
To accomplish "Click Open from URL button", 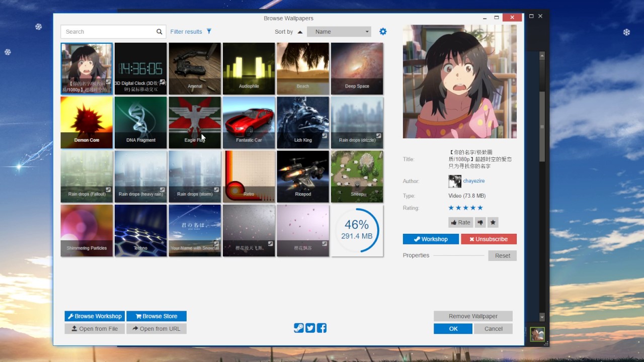I will [x=156, y=329].
